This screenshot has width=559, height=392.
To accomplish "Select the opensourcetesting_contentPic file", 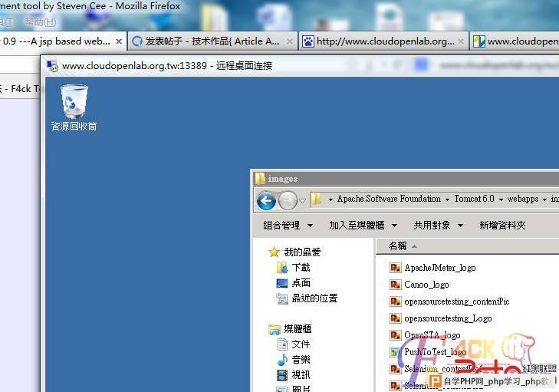I will 457,301.
